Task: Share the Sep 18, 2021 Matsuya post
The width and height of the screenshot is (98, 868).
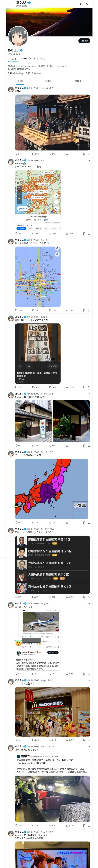Action: [89, 445]
